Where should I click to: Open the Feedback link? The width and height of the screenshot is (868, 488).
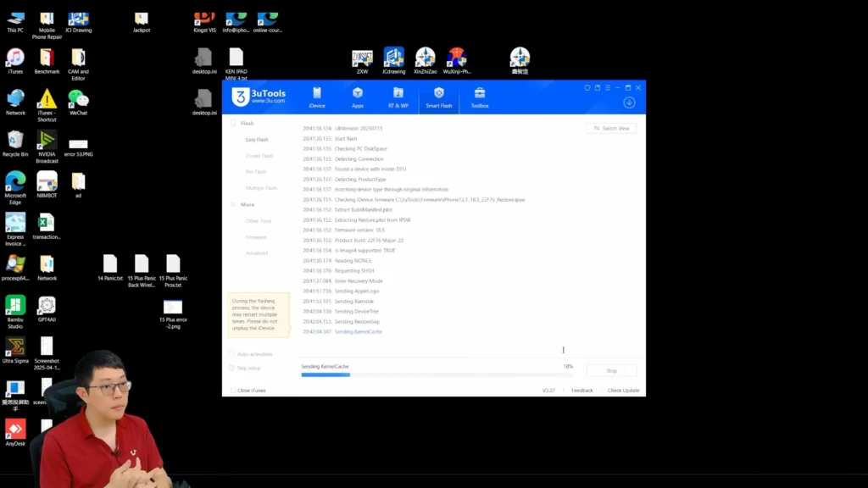point(581,391)
